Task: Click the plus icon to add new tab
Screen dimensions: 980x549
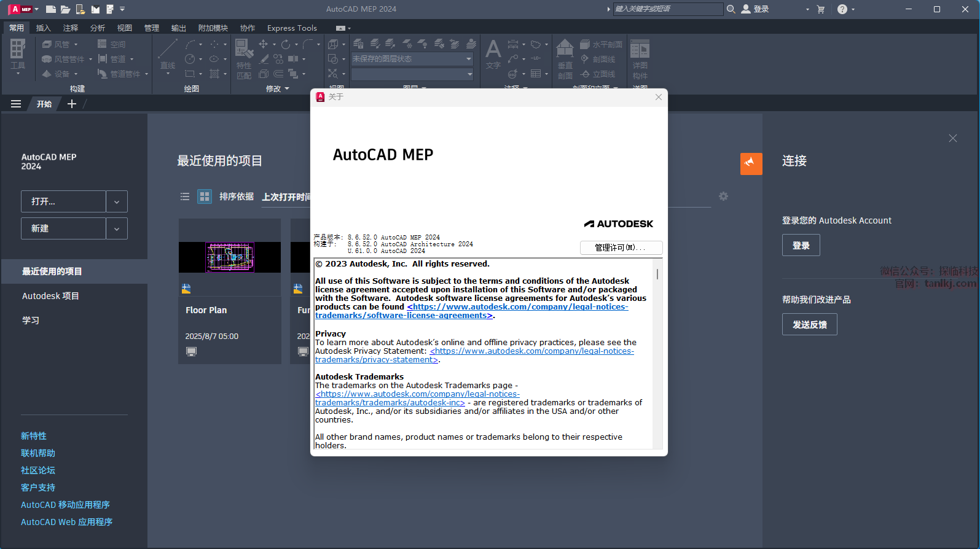Action: [72, 104]
